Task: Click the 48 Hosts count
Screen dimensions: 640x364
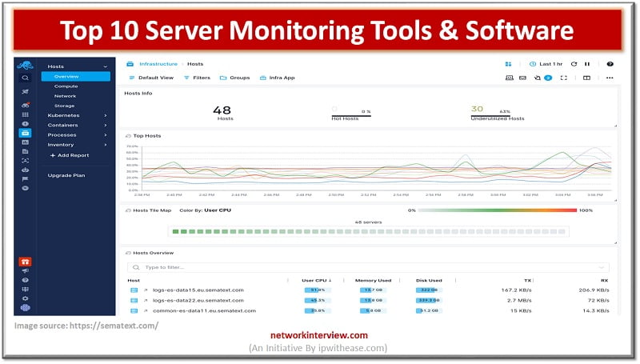Action: pos(222,113)
